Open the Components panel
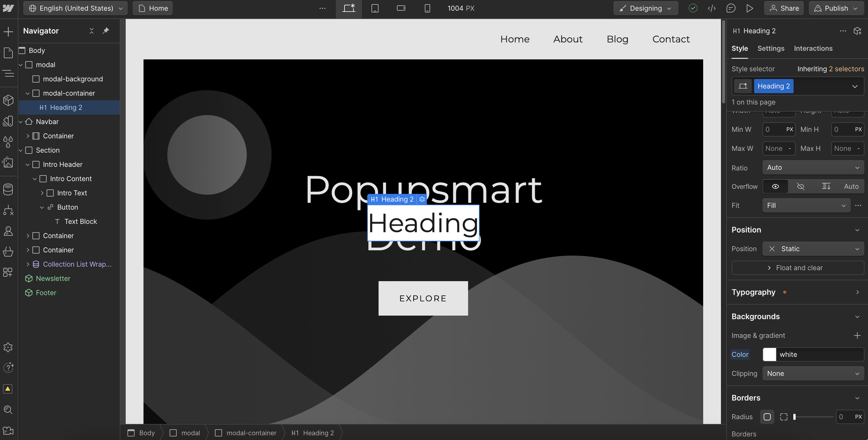Image resolution: width=868 pixels, height=440 pixels. point(8,101)
